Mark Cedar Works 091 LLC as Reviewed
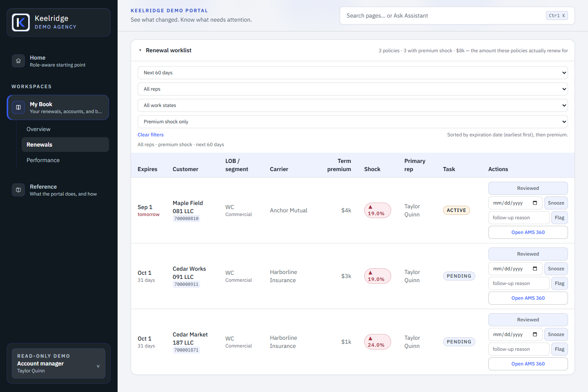Screen dimensions: 588x392 (528, 254)
